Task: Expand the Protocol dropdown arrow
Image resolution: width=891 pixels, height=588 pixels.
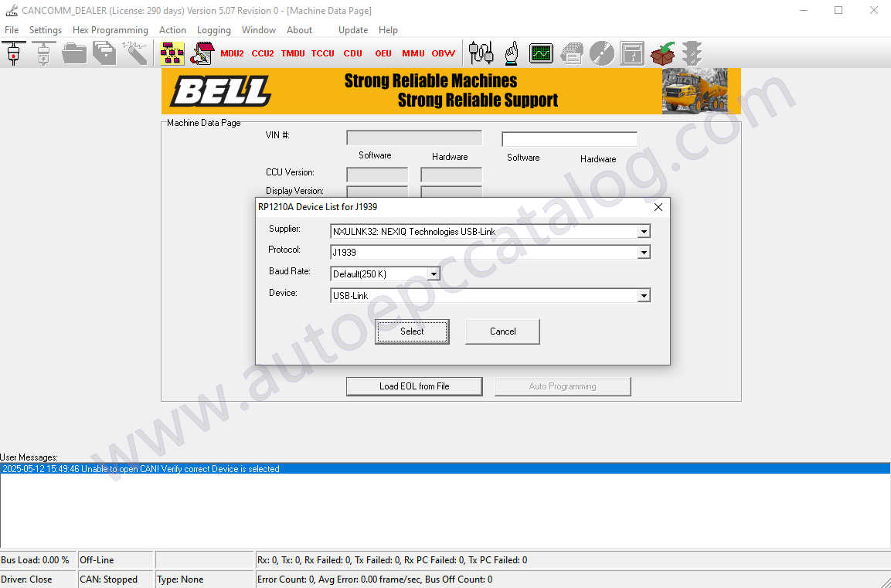Action: click(x=643, y=252)
